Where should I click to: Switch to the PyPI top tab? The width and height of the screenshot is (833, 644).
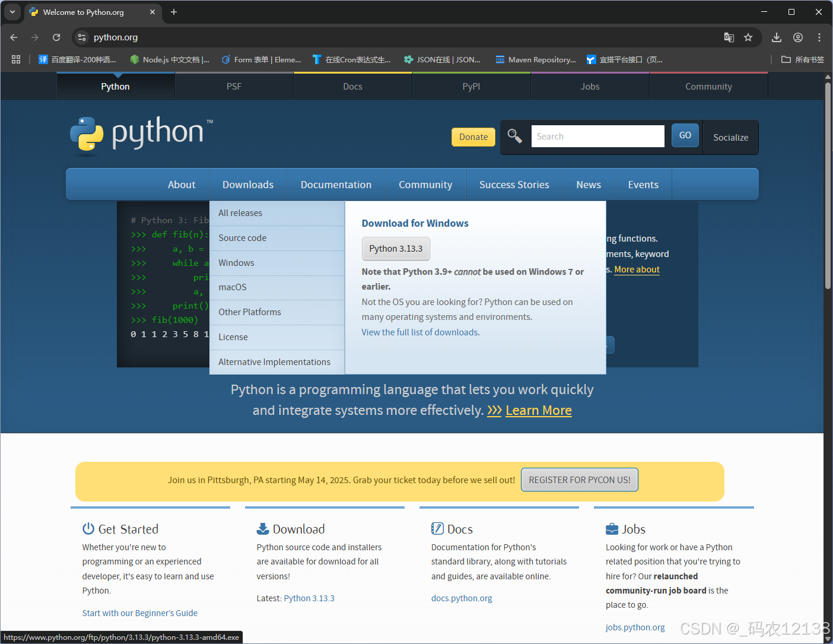click(472, 86)
